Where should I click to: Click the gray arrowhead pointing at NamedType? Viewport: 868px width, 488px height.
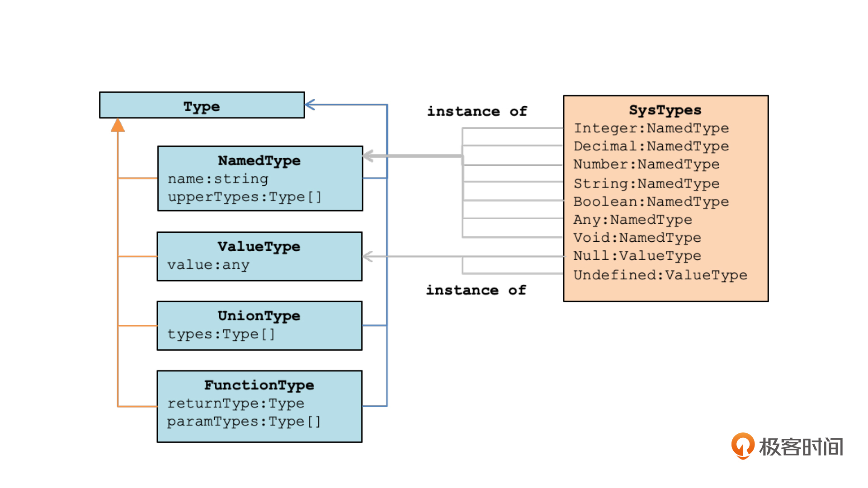368,156
